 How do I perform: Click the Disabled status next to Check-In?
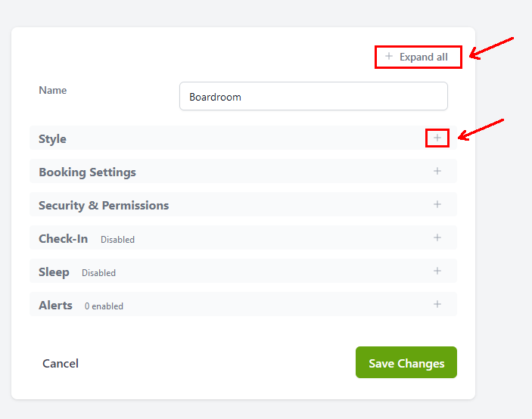pos(117,240)
